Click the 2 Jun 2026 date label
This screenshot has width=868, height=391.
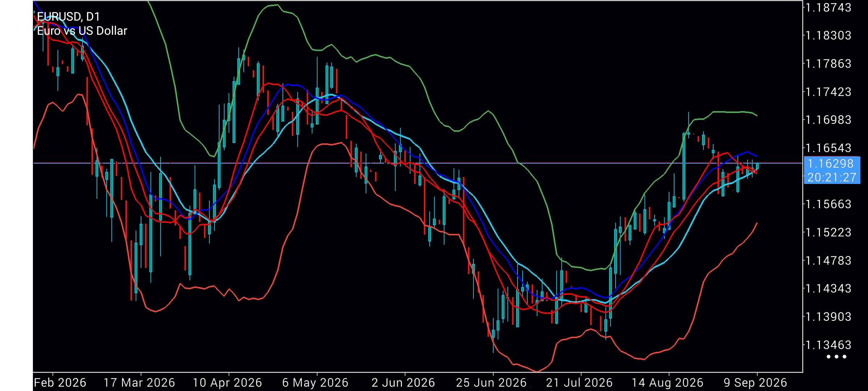403,383
